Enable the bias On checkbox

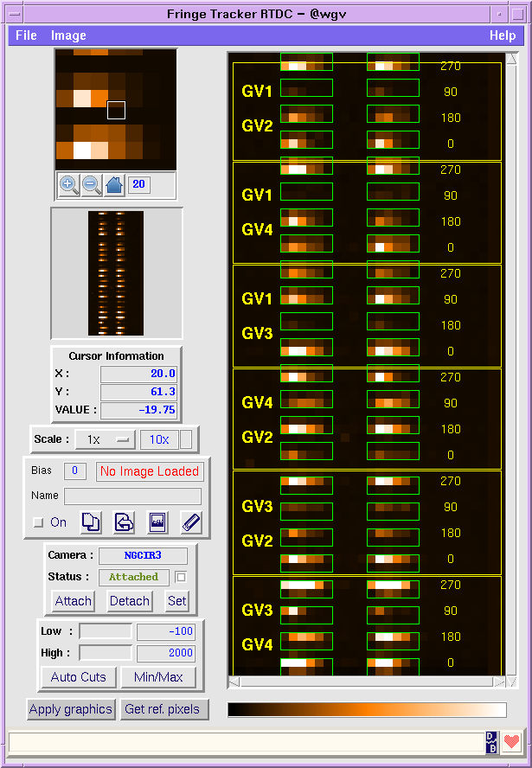pos(38,522)
